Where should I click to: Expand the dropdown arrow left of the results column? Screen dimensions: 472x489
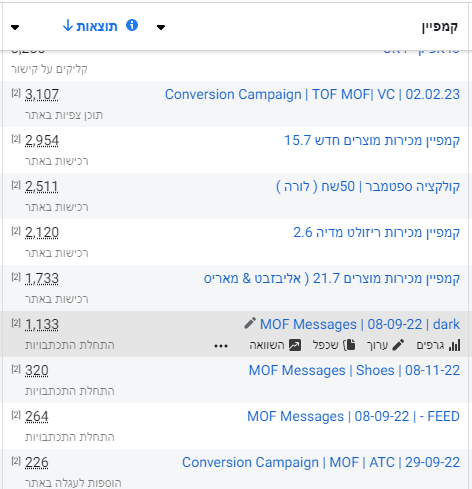click(x=15, y=27)
